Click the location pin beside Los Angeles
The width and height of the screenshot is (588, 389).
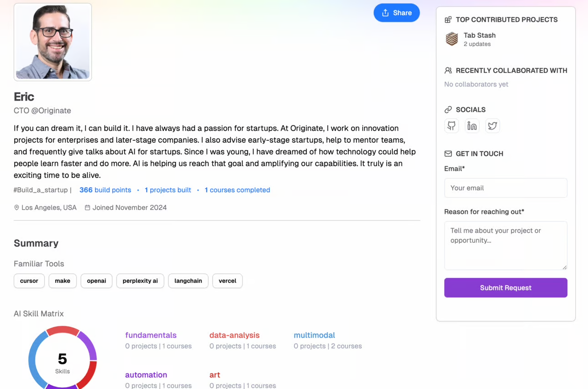16,207
